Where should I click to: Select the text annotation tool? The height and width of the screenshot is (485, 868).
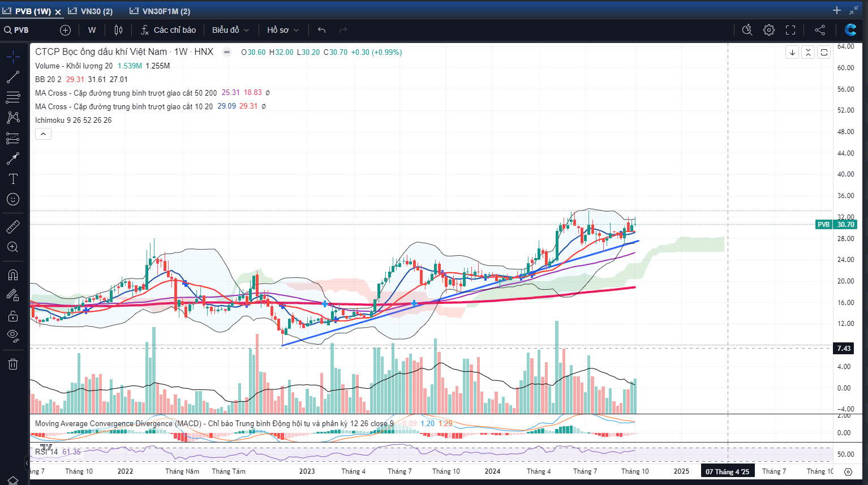coord(13,179)
